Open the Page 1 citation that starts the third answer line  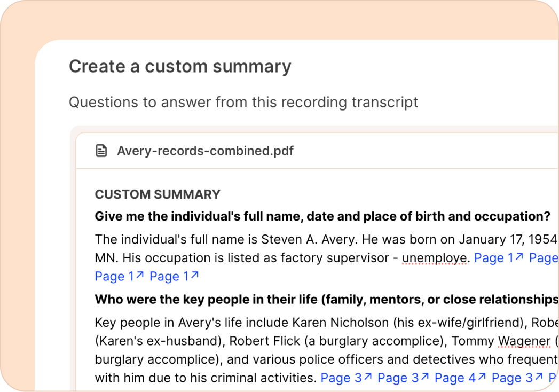119,276
